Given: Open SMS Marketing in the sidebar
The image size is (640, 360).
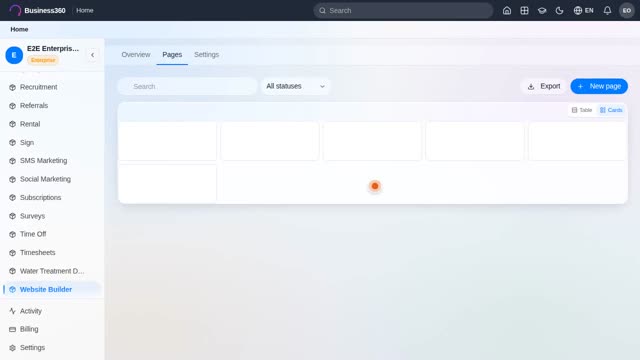Looking at the screenshot, I should (52, 160).
